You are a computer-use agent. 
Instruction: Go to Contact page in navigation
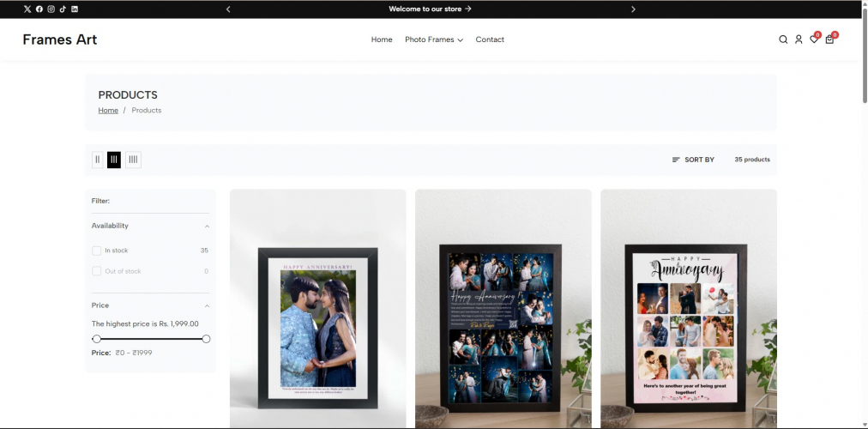pyautogui.click(x=490, y=39)
